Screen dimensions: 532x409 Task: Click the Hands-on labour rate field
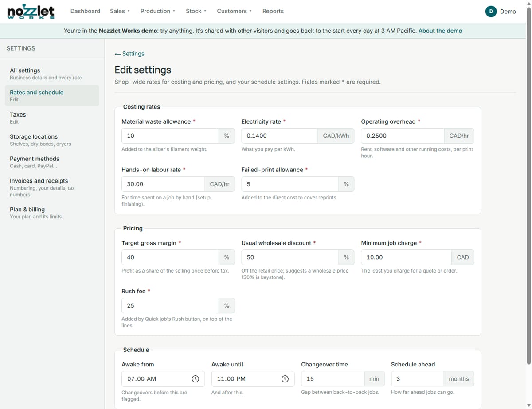(x=163, y=184)
